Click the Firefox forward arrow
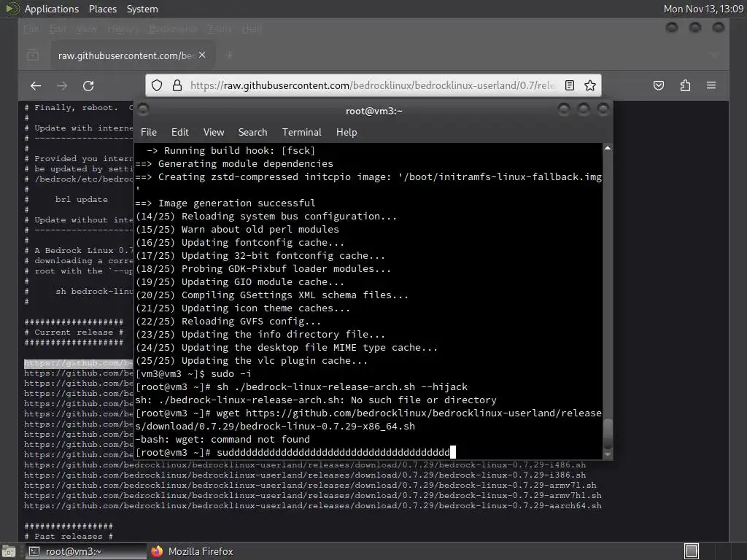This screenshot has height=560, width=747. (x=62, y=86)
